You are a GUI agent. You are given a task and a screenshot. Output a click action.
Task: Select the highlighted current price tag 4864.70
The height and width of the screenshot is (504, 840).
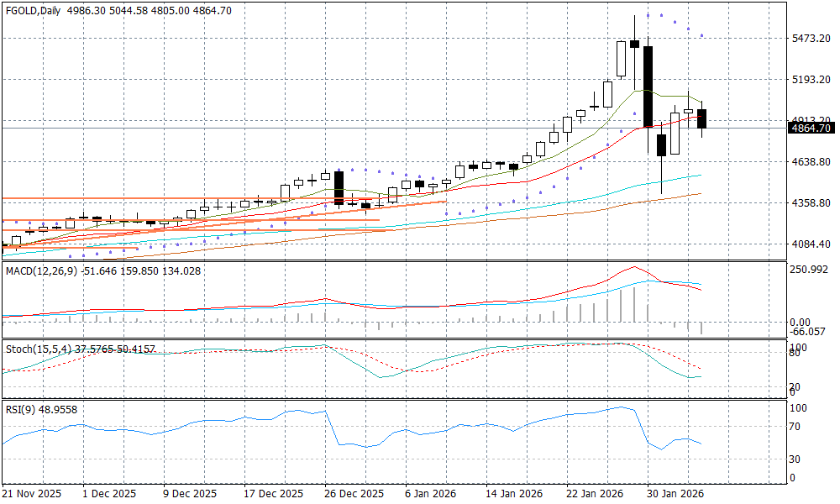[811, 129]
